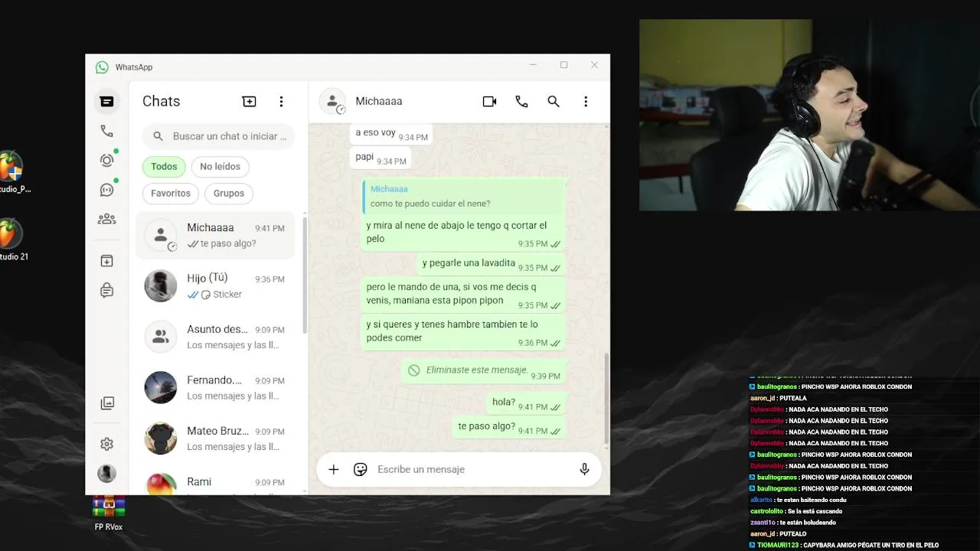Viewport: 980px width, 551px height.
Task: Open Archived chats icon in sidebar
Action: click(x=106, y=261)
